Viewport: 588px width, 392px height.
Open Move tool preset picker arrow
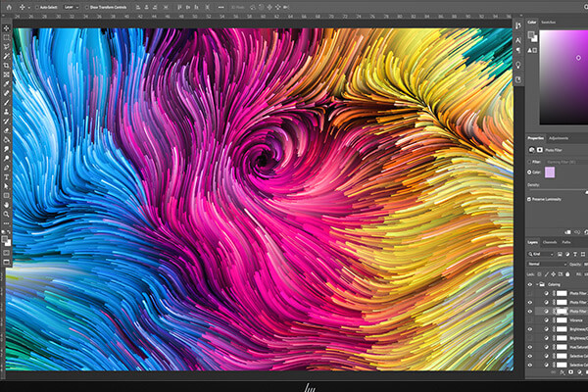tap(29, 7)
